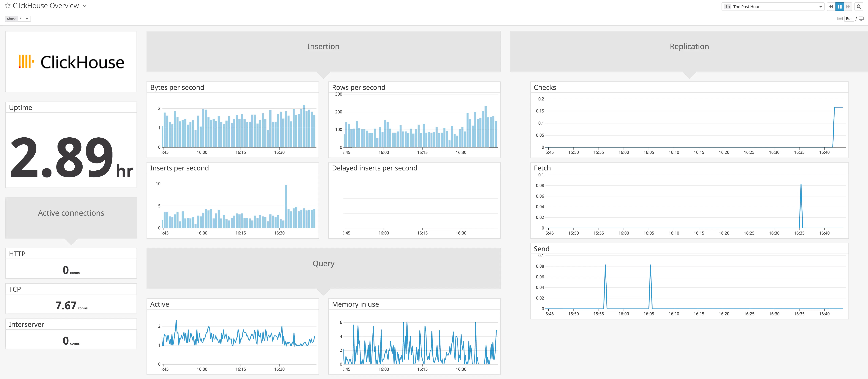Pause live data updates
The width and height of the screenshot is (868, 379).
pyautogui.click(x=839, y=6)
